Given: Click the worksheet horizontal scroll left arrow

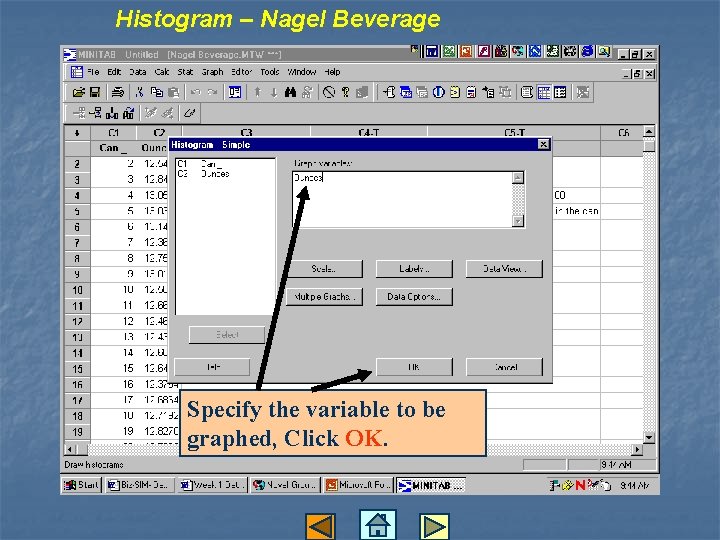Looking at the screenshot, I should pyautogui.click(x=70, y=449).
